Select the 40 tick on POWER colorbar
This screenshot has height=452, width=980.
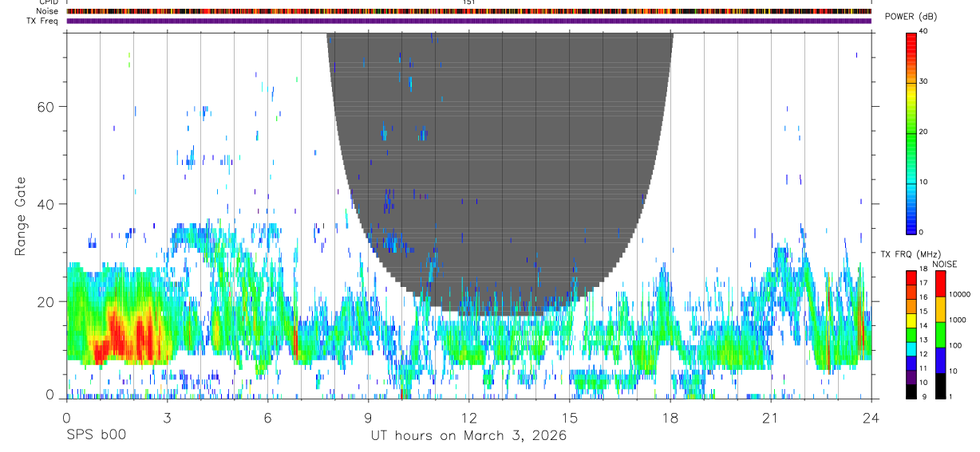[x=925, y=31]
